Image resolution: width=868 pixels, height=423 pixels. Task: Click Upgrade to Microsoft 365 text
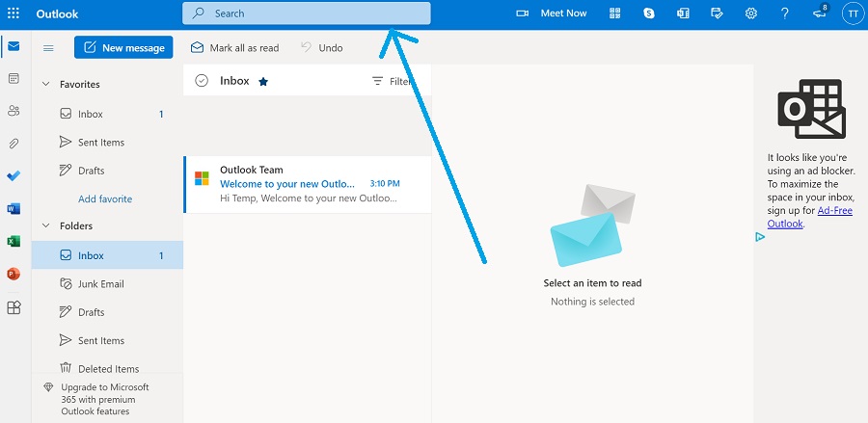105,399
